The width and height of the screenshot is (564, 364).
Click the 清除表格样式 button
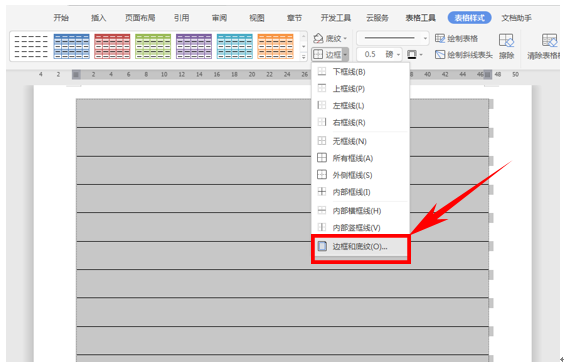544,46
